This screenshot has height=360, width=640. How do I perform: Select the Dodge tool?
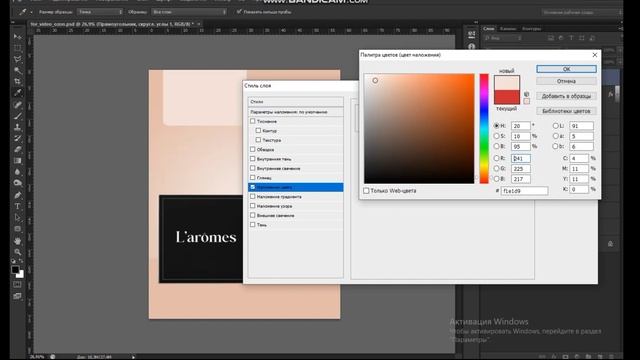[17, 183]
